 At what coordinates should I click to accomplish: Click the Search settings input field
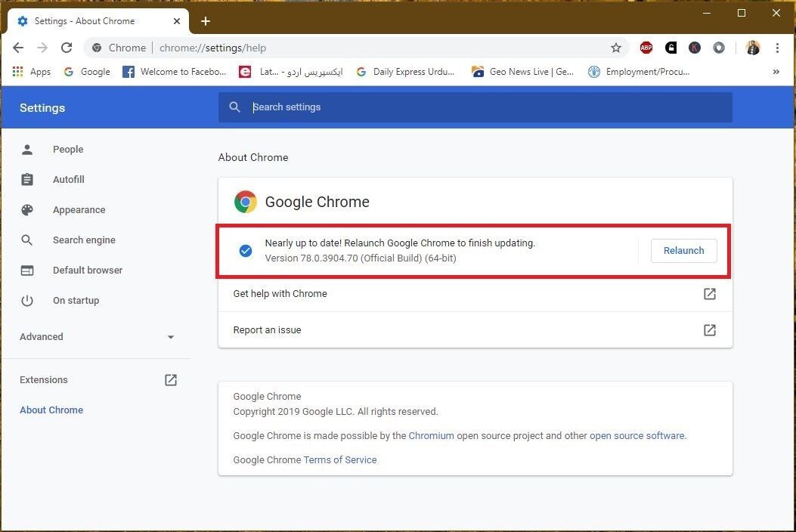tap(475, 107)
